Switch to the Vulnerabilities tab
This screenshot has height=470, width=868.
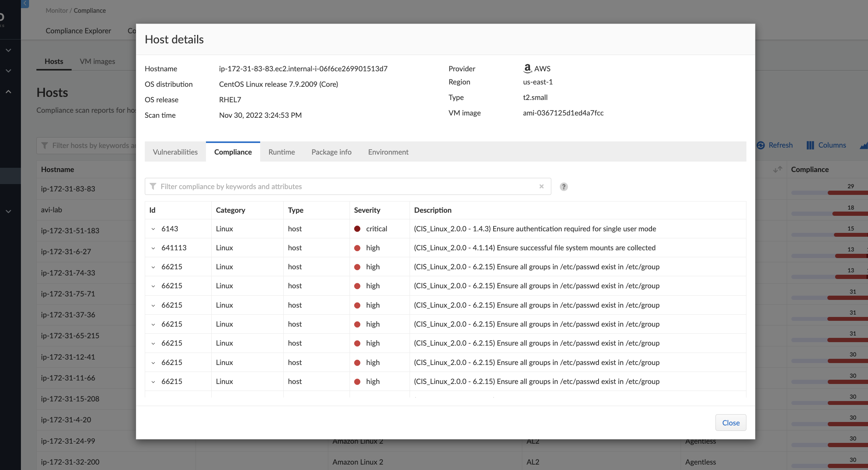coord(175,152)
